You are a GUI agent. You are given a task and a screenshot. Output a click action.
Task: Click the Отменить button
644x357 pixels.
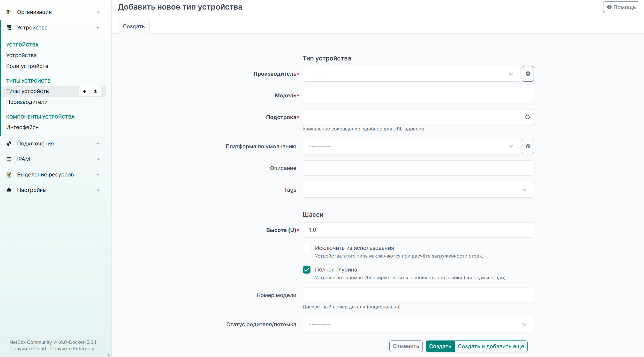406,346
